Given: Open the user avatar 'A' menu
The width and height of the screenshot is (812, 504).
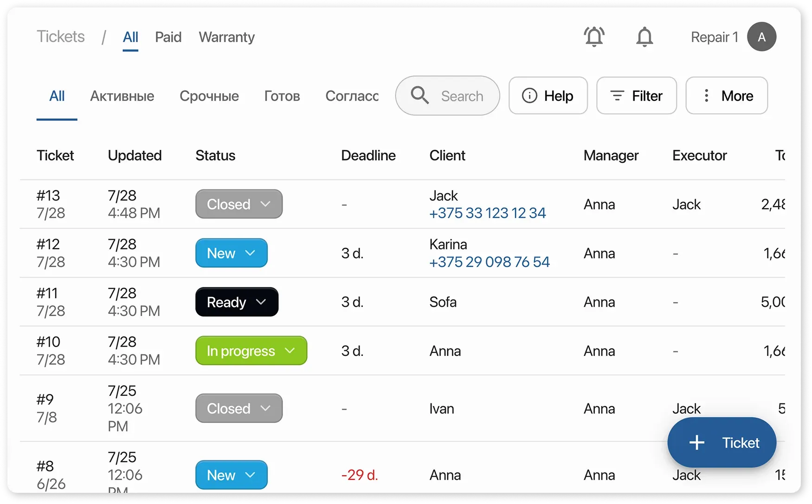Looking at the screenshot, I should pos(761,37).
